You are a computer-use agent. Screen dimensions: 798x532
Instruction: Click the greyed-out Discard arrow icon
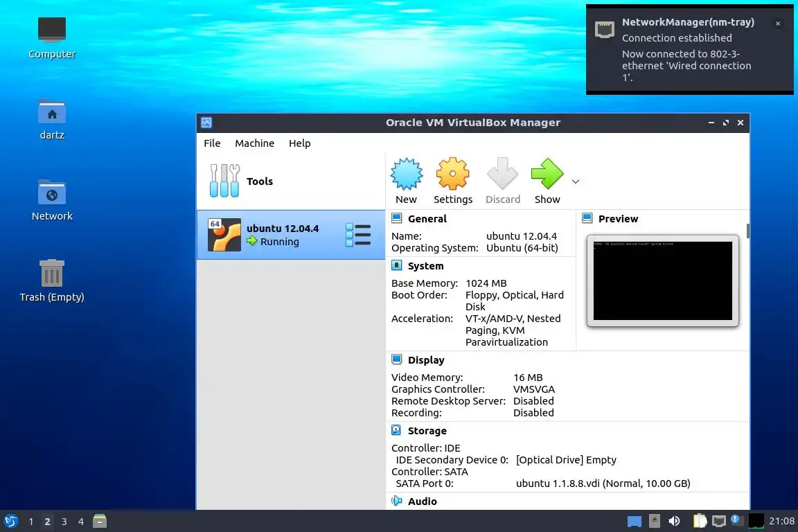(502, 174)
